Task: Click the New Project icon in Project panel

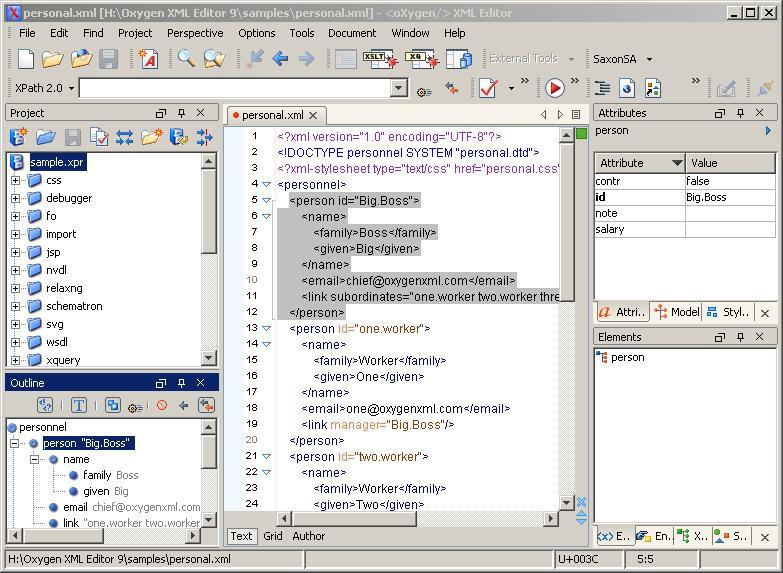Action: (x=18, y=137)
